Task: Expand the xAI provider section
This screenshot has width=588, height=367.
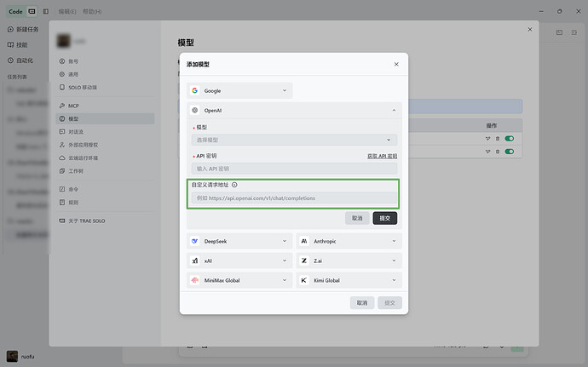Action: 239,261
